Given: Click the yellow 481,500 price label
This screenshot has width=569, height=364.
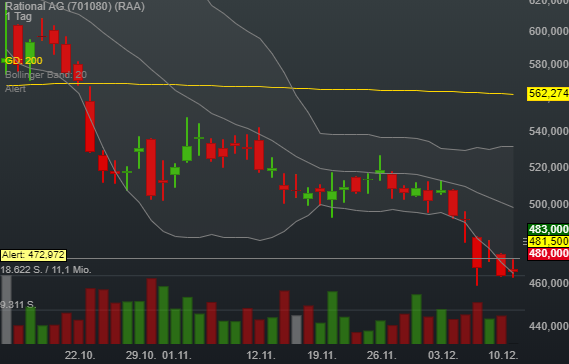Looking at the screenshot, I should coord(548,241).
